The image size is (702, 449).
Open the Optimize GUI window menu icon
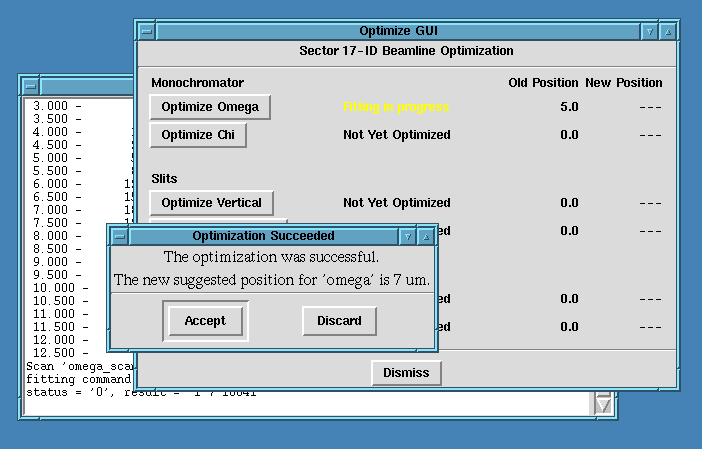click(147, 31)
